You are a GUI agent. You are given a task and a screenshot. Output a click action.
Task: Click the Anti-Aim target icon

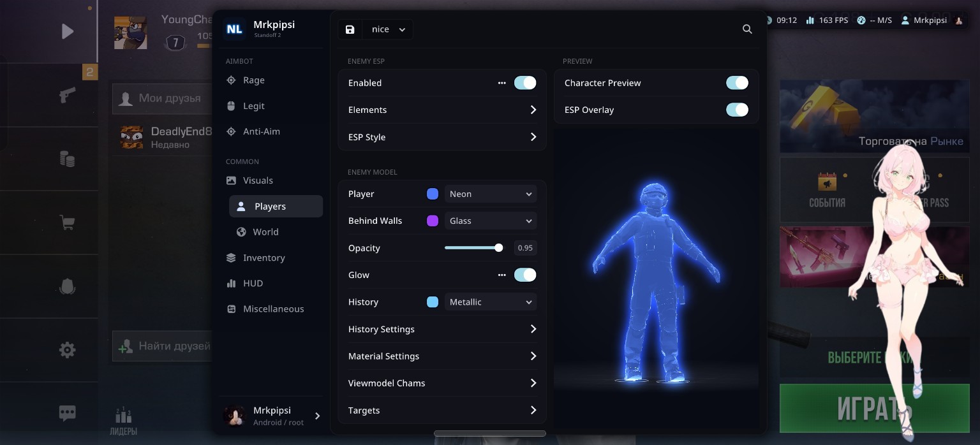coord(231,131)
